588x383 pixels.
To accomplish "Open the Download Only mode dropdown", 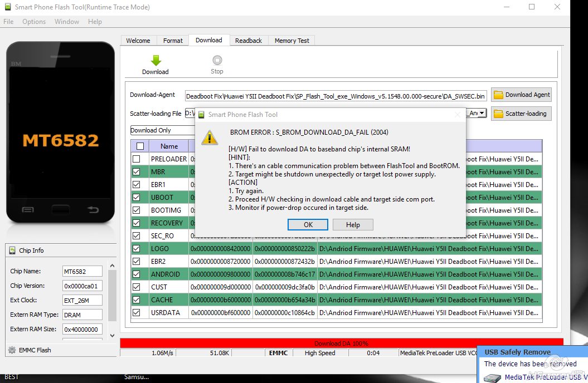I will pos(162,130).
